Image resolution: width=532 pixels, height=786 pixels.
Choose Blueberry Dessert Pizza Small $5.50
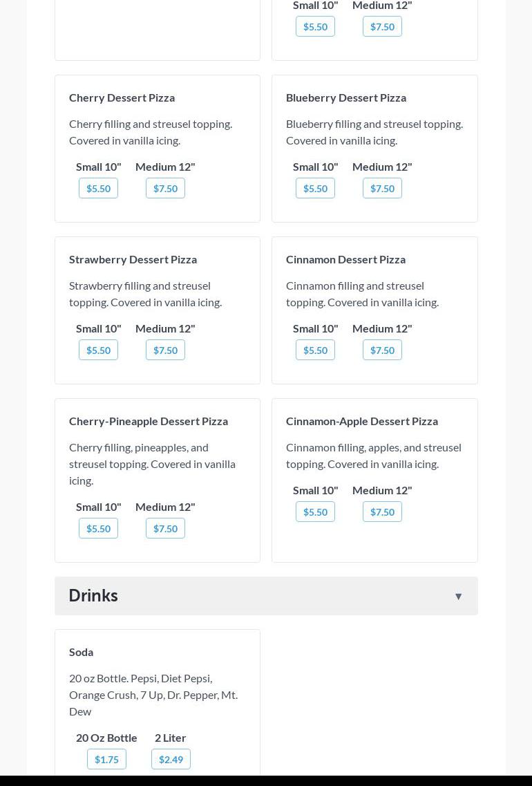click(315, 188)
